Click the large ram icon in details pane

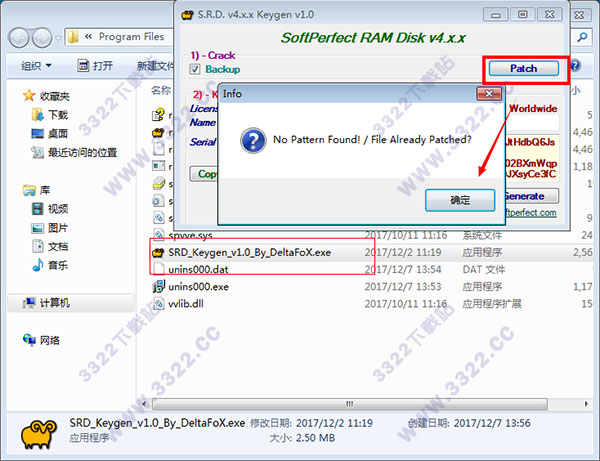point(39,434)
